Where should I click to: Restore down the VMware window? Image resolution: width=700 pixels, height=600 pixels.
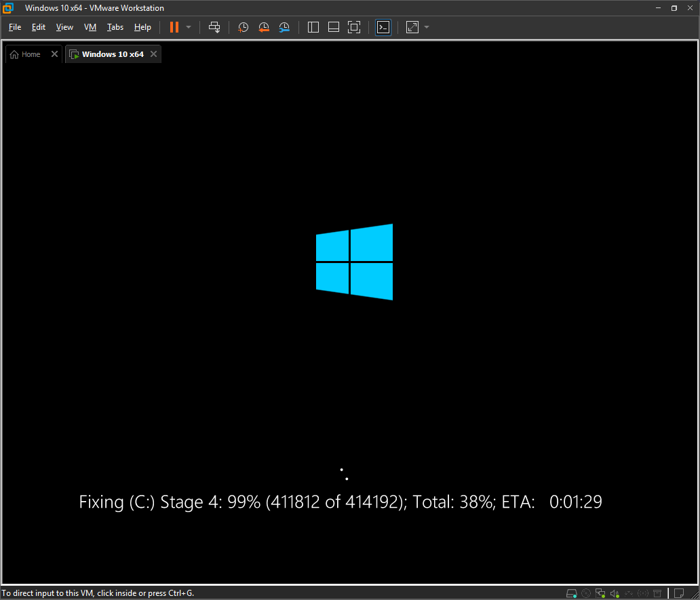pyautogui.click(x=674, y=8)
